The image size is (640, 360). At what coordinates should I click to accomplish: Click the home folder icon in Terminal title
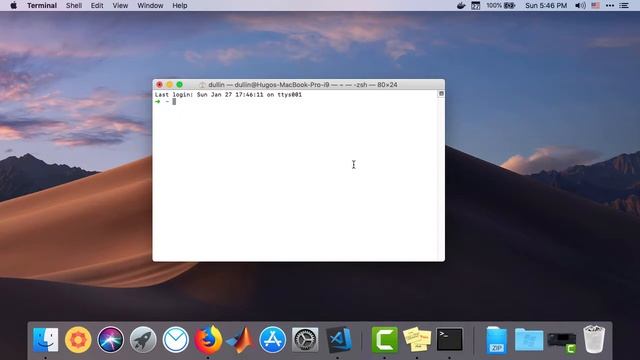202,84
